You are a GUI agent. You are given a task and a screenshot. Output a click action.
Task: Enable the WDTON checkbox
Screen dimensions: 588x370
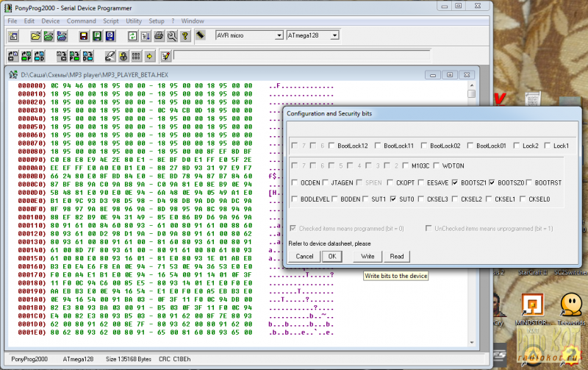[436, 166]
